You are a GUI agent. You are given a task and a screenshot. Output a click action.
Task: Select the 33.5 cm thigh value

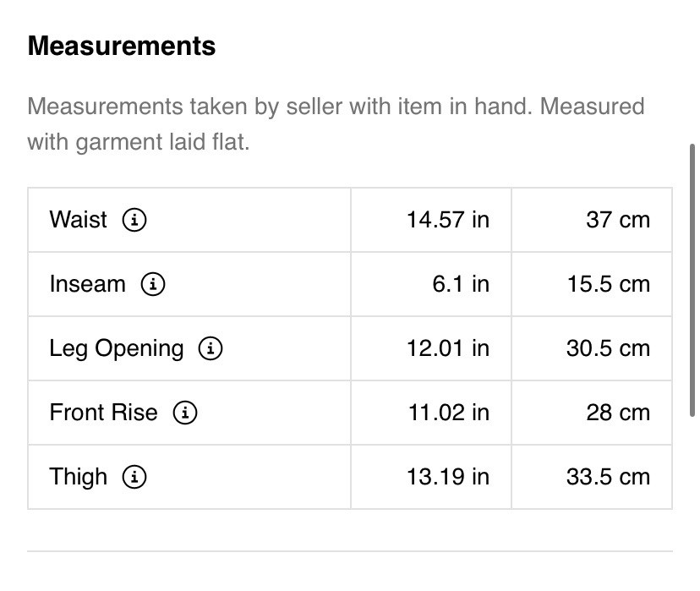point(608,477)
